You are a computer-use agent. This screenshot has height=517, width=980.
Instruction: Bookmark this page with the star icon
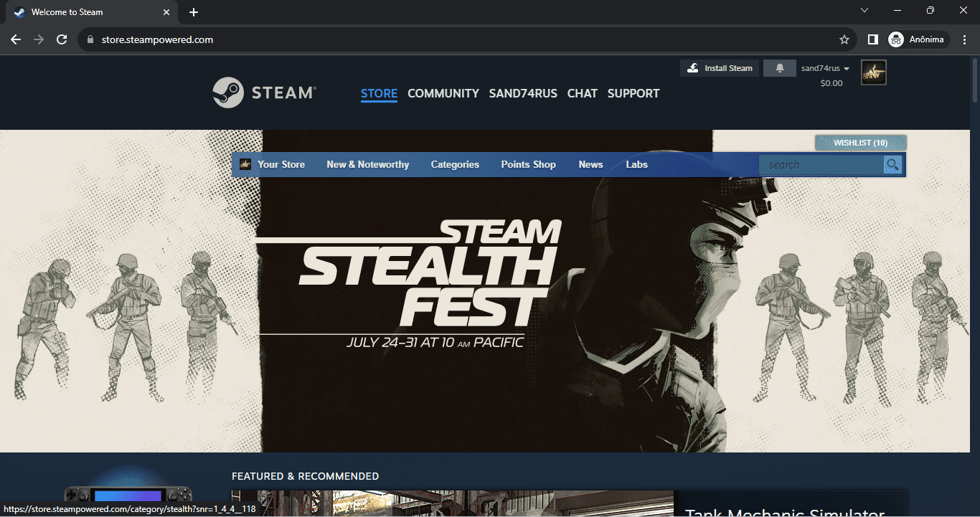pos(844,39)
